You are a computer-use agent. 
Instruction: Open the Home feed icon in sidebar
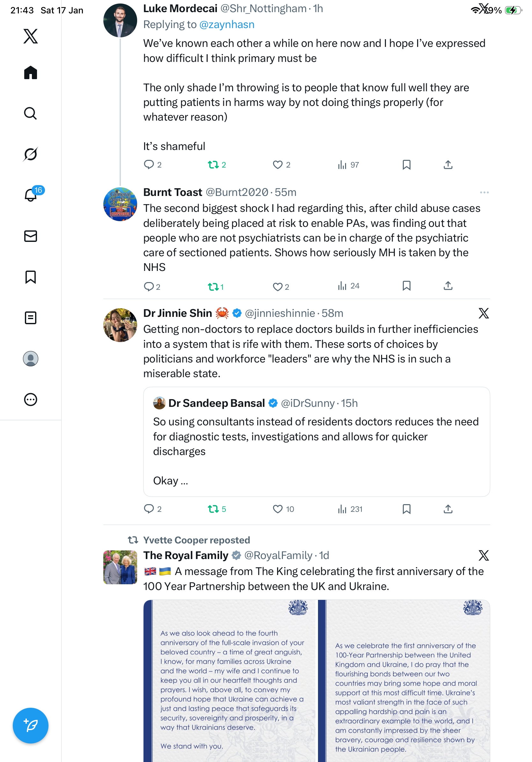click(x=31, y=72)
